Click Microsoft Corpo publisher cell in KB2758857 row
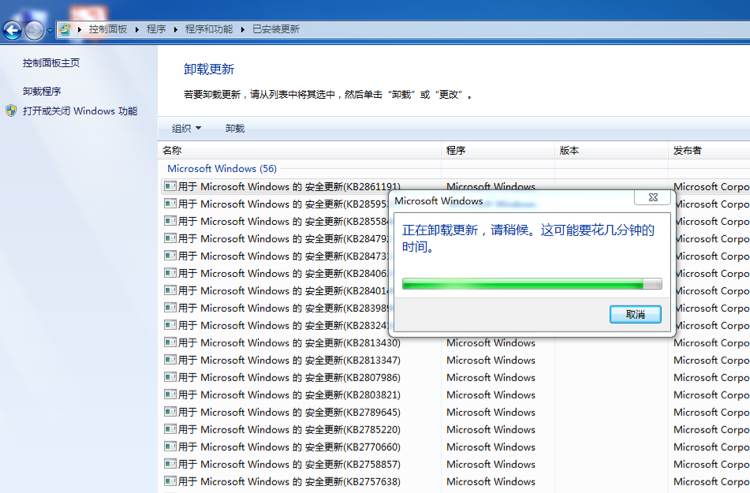750x493 pixels. click(711, 464)
